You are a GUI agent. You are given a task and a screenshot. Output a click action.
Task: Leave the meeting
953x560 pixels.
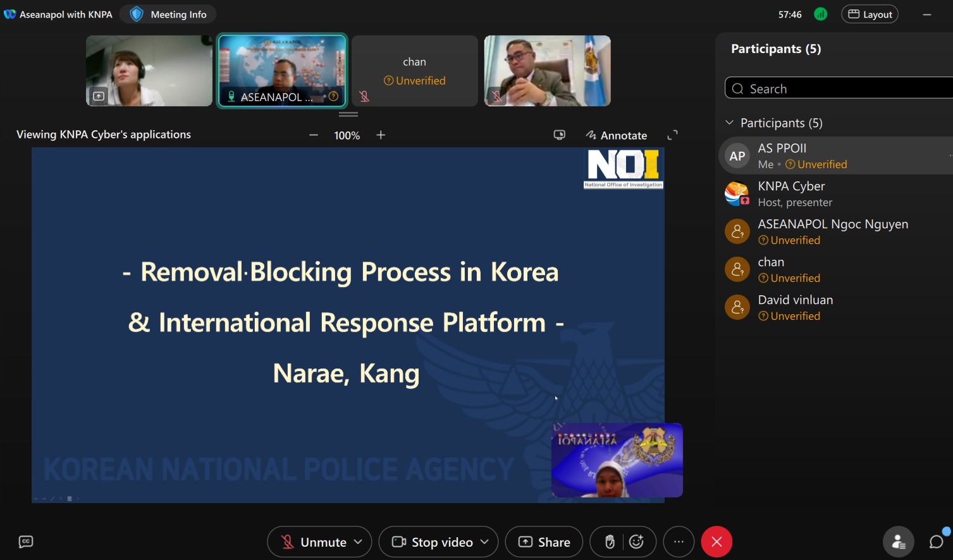click(716, 542)
